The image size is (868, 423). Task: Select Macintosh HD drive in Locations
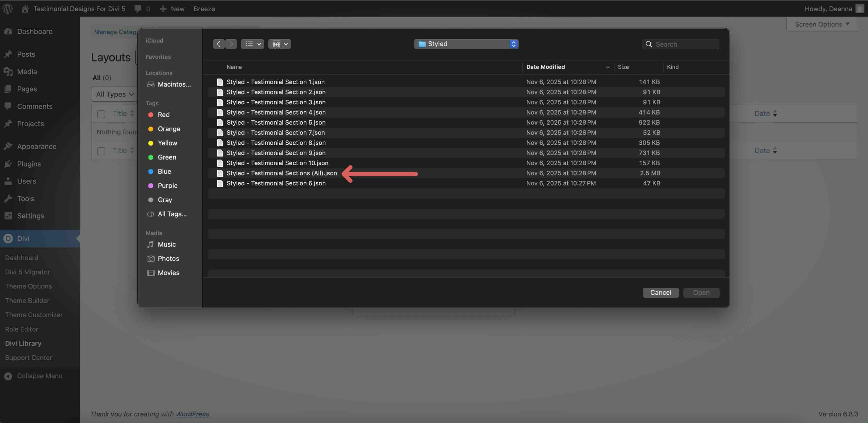point(174,84)
